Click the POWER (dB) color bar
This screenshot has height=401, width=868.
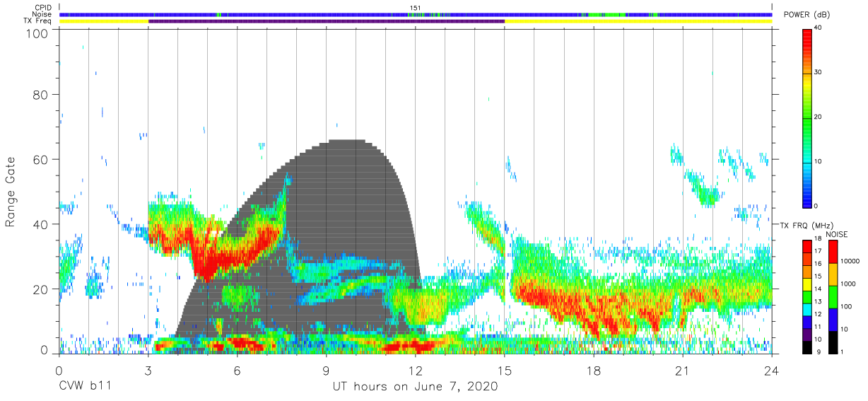(807, 117)
